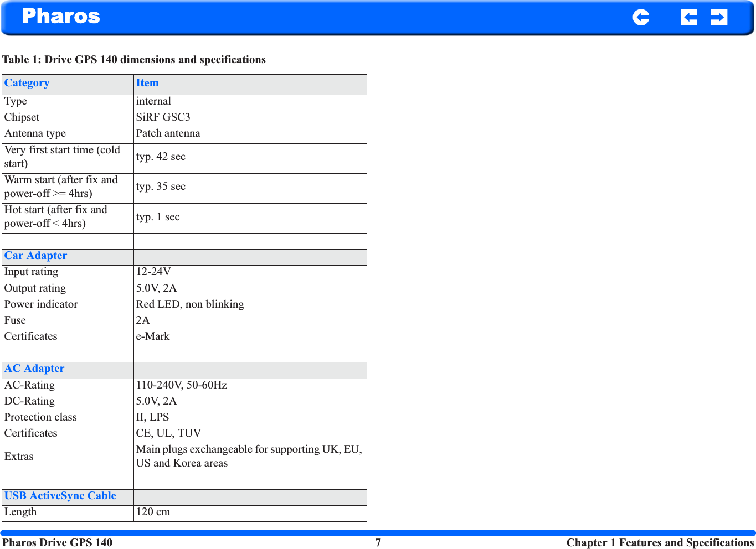The width and height of the screenshot is (756, 549).
Task: Select the 'SiRF GSC3' chipset value
Action: pos(163,117)
